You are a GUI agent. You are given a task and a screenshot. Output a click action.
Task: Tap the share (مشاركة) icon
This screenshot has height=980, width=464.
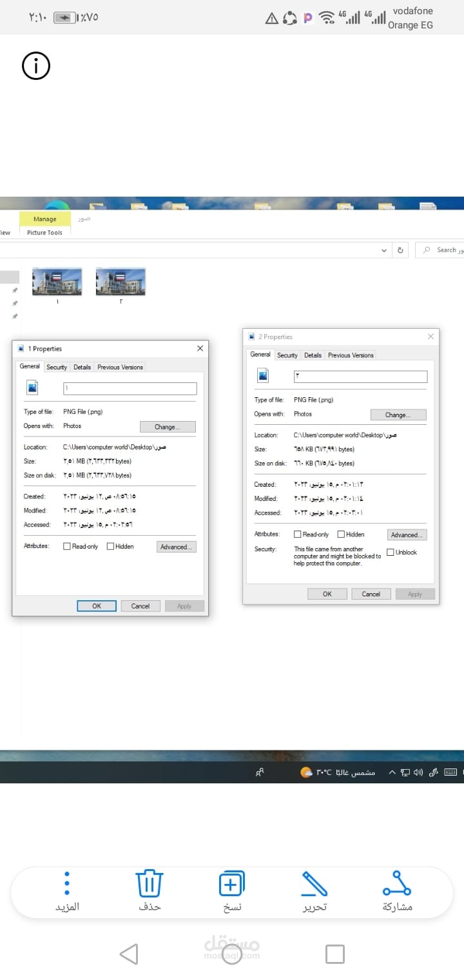tap(397, 883)
